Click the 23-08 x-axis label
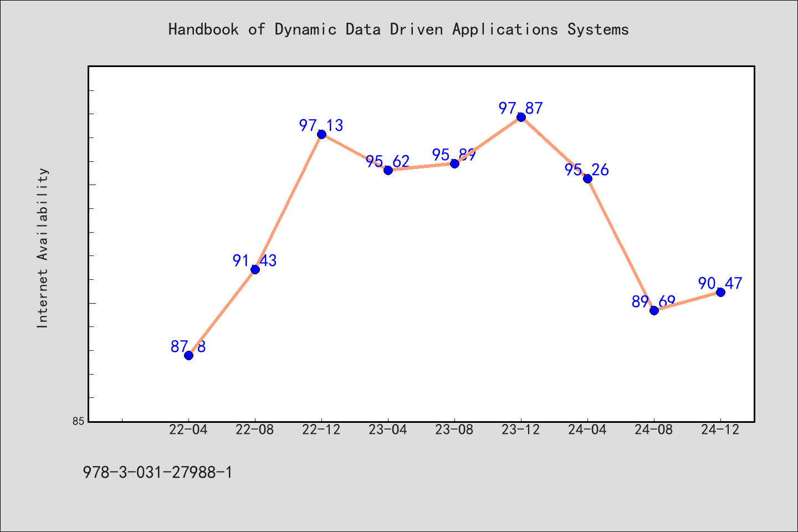Screen dimensions: 798x532 (454, 430)
